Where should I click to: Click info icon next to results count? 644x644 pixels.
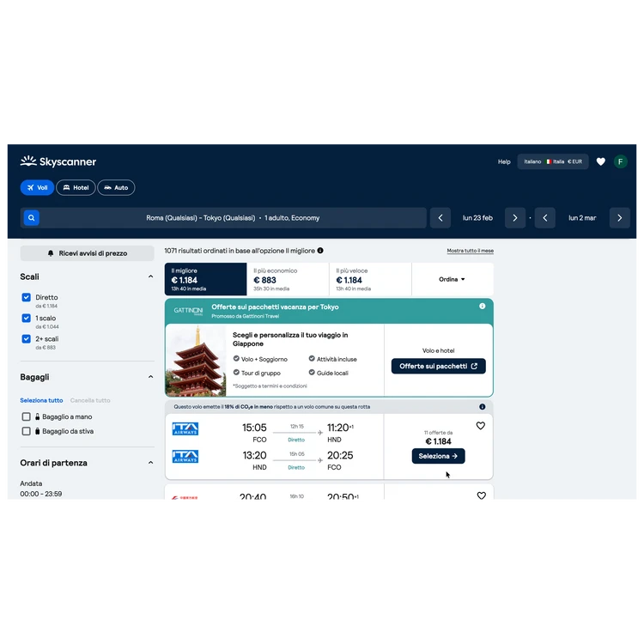(x=320, y=251)
